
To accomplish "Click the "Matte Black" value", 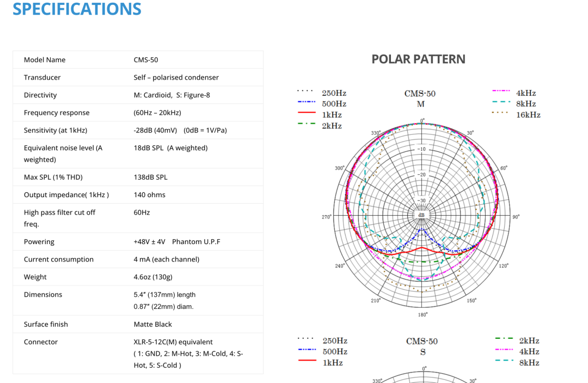I will click(x=152, y=324).
